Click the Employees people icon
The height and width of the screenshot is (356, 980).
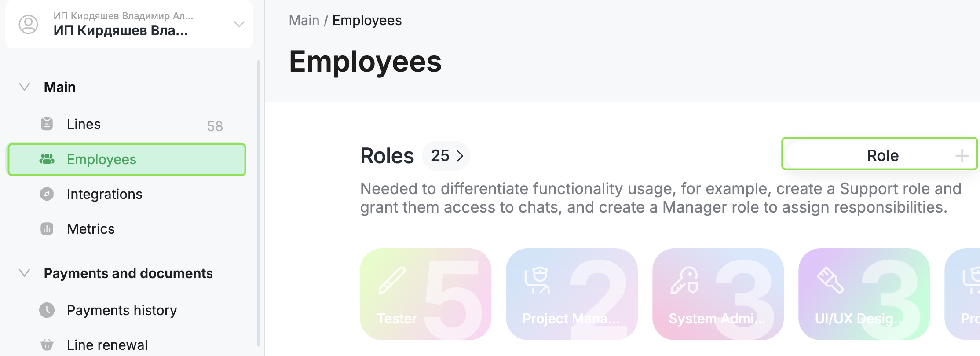[x=47, y=159]
